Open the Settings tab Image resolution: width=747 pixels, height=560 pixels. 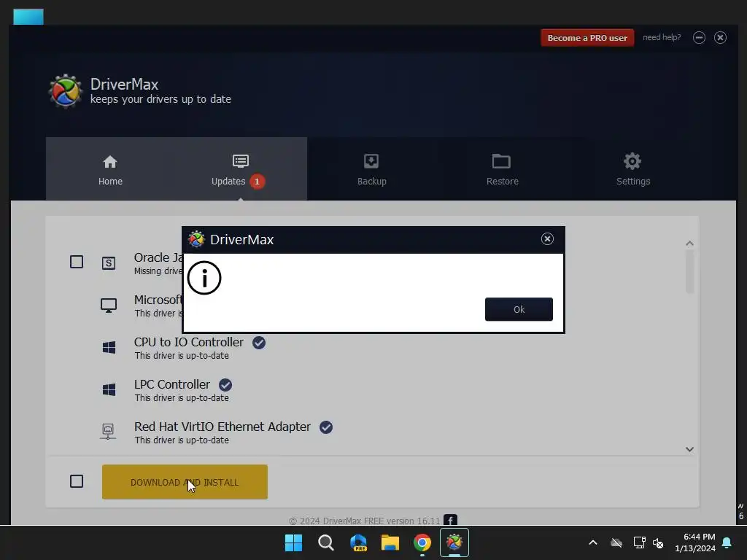coord(632,170)
